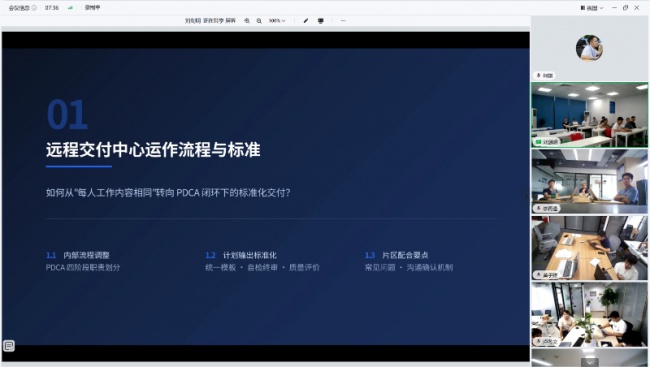Image resolution: width=650 pixels, height=367 pixels.
Task: Expand more participants with the down chevron
Action: (x=590, y=362)
